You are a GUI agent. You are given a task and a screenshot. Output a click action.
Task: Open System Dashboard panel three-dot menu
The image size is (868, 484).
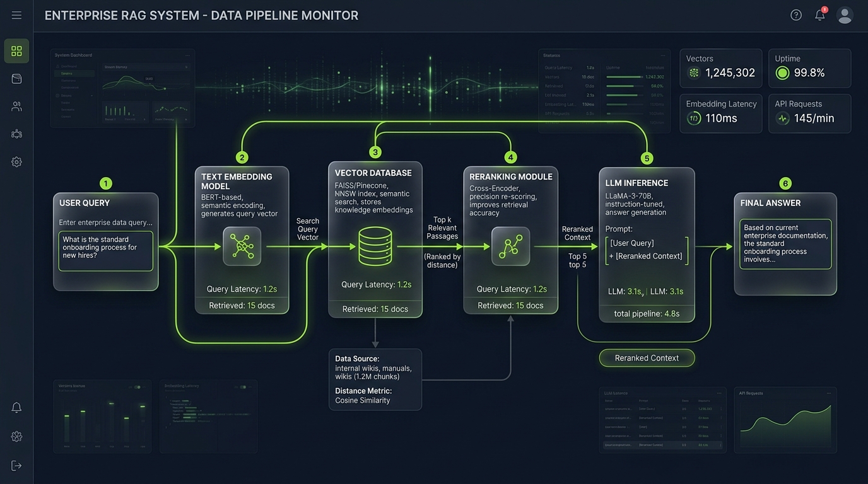187,55
